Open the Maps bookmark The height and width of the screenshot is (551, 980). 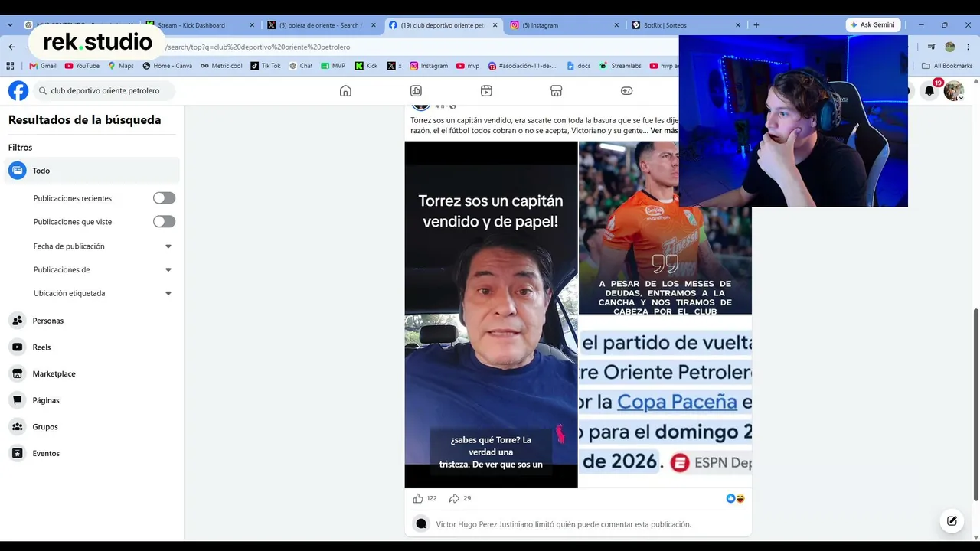(121, 66)
